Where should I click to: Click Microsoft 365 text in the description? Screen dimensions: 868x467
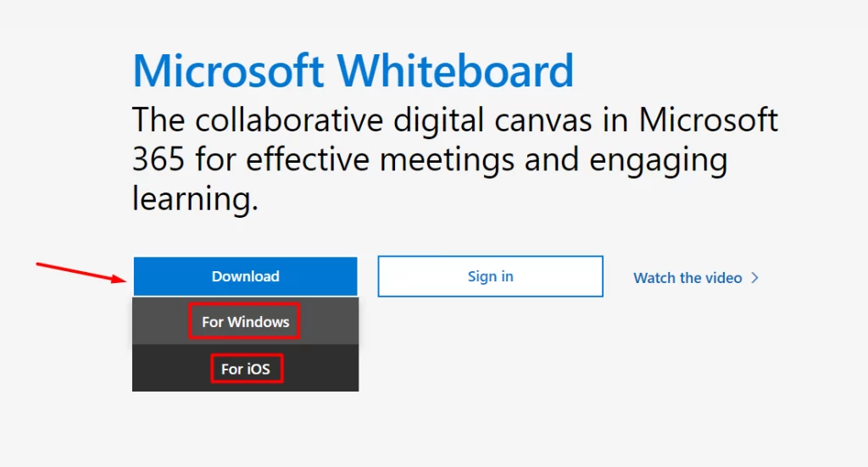(709, 120)
